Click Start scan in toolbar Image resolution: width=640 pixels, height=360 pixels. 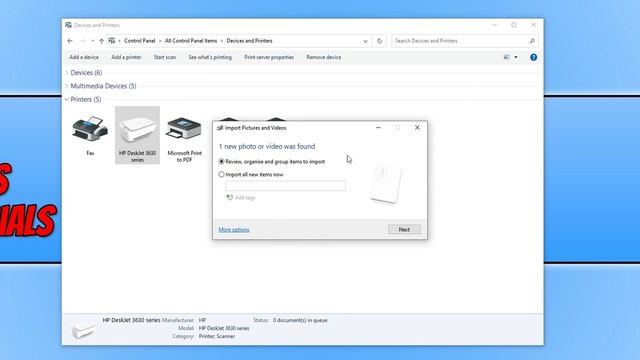165,57
